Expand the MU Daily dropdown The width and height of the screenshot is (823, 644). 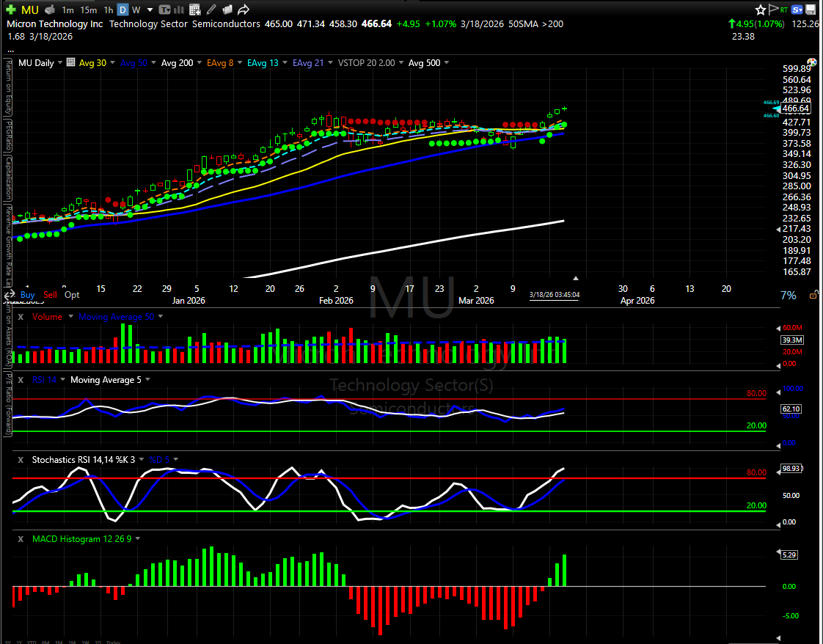tap(60, 62)
